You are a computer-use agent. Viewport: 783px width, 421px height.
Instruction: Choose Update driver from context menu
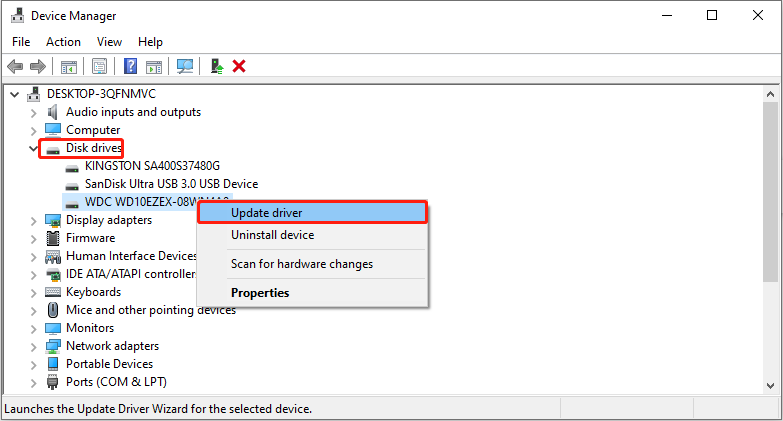313,213
